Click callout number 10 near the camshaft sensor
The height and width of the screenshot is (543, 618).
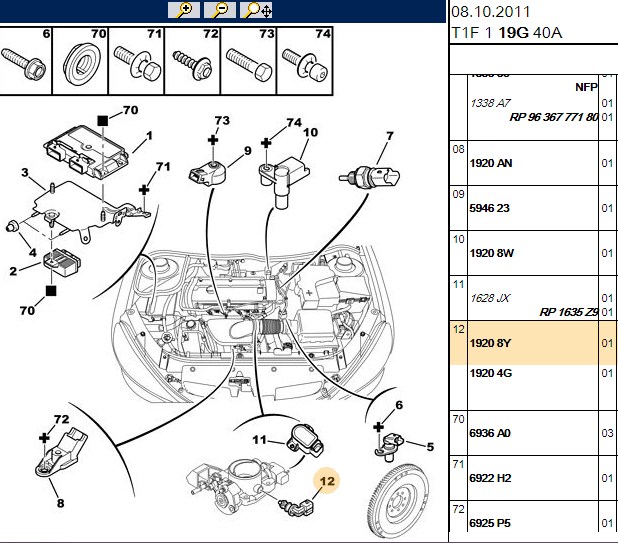(310, 132)
